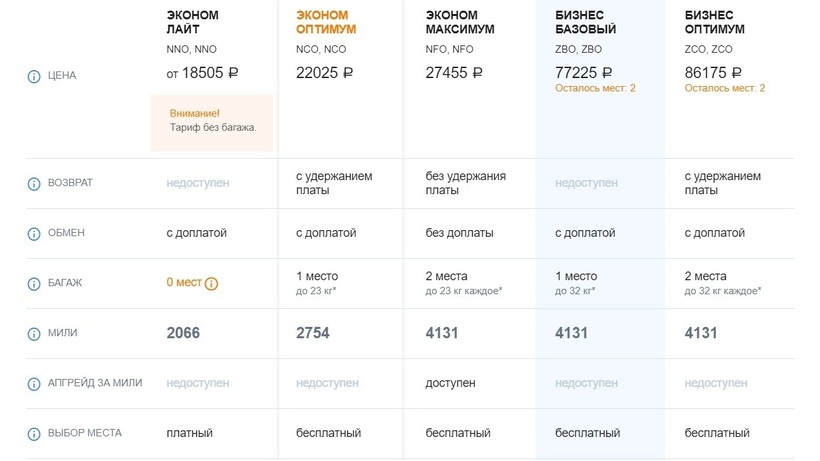Pick the 27455 ₽ fare price
The width and height of the screenshot is (820, 461).
454,72
